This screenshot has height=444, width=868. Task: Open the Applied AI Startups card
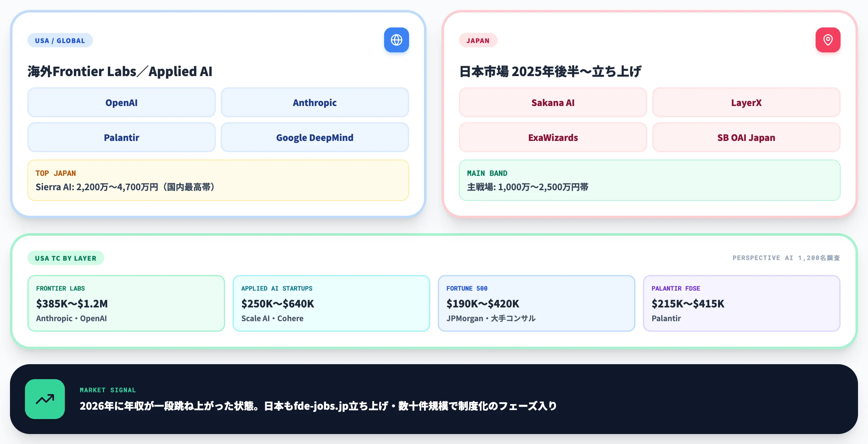coord(331,303)
